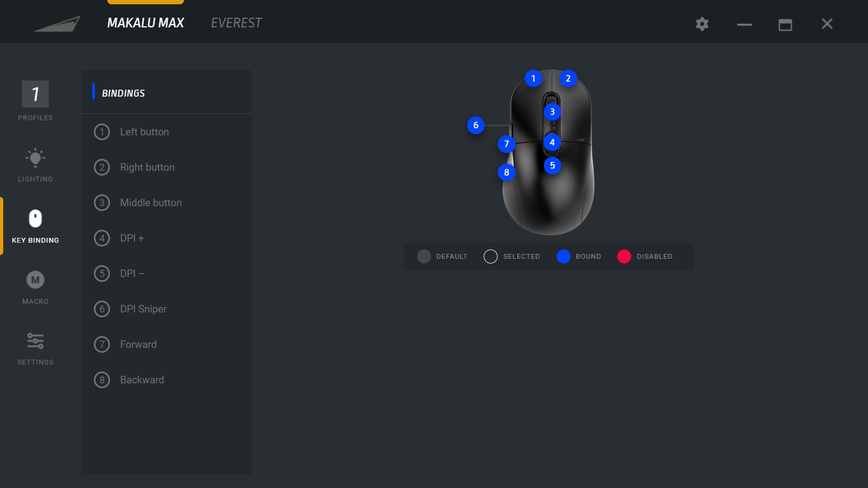The image size is (868, 488).
Task: Select the Right button binding
Action: 167,167
